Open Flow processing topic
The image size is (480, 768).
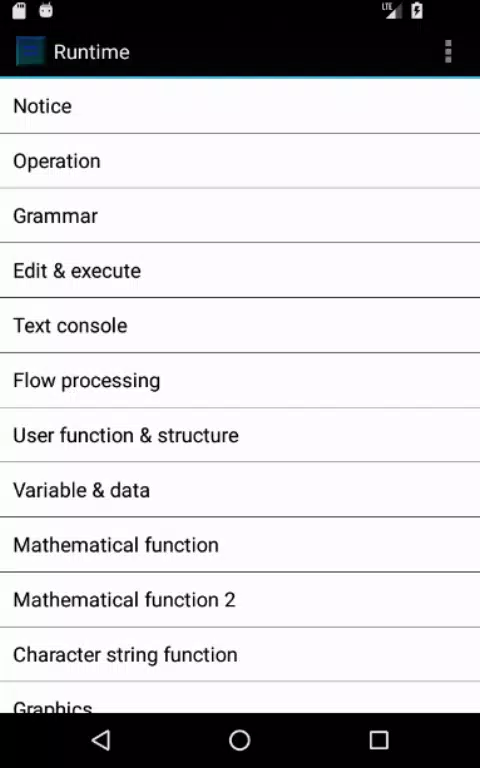(x=240, y=380)
